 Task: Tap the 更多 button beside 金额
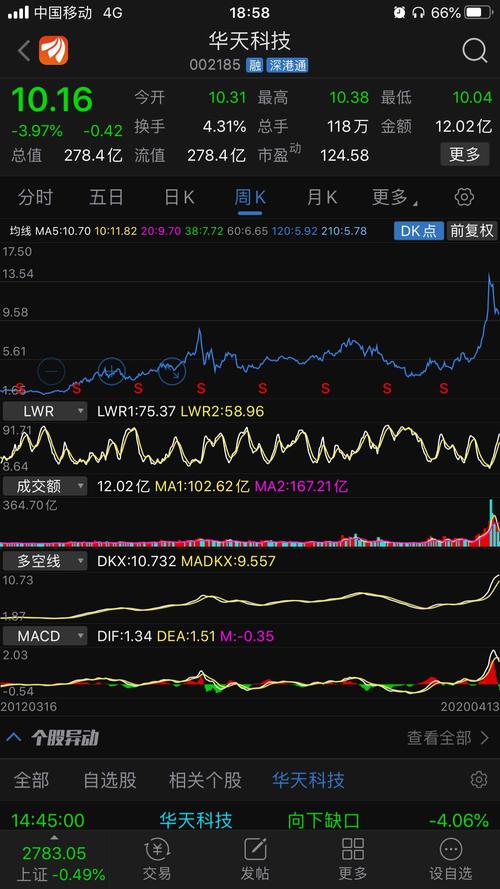point(465,154)
